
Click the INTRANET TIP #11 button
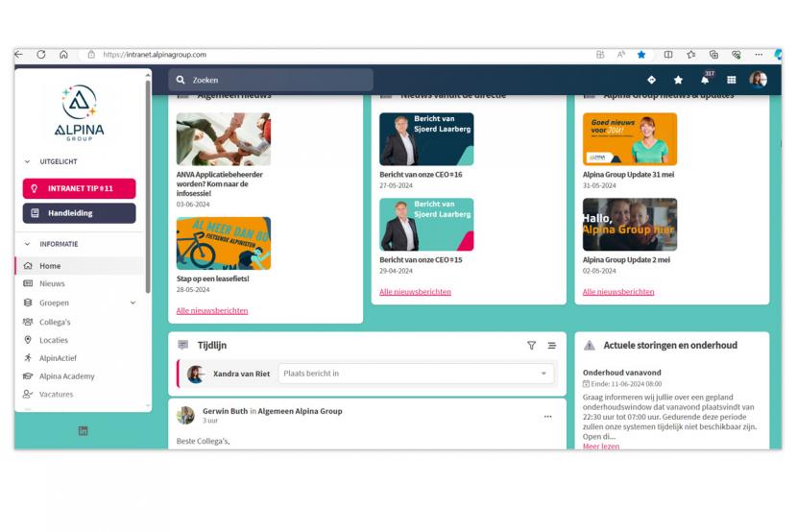pyautogui.click(x=80, y=188)
